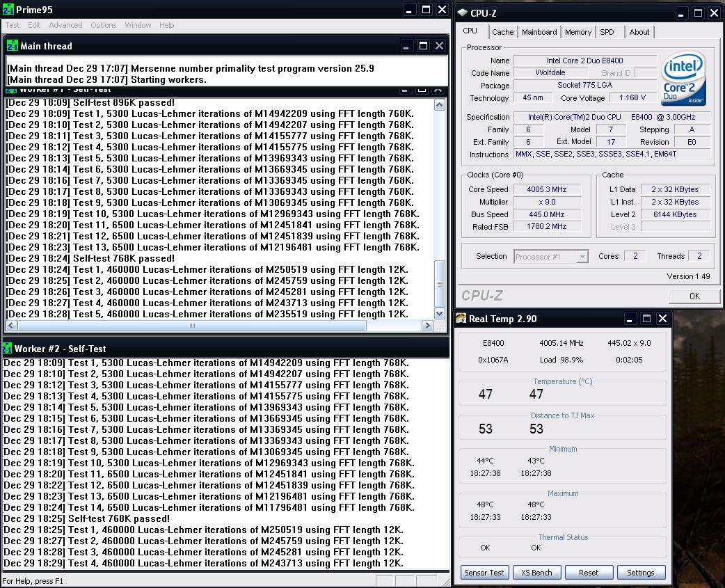The height and width of the screenshot is (588, 725).
Task: Click the 445.02 x 9.0 reading in Real Temp
Action: tap(629, 343)
